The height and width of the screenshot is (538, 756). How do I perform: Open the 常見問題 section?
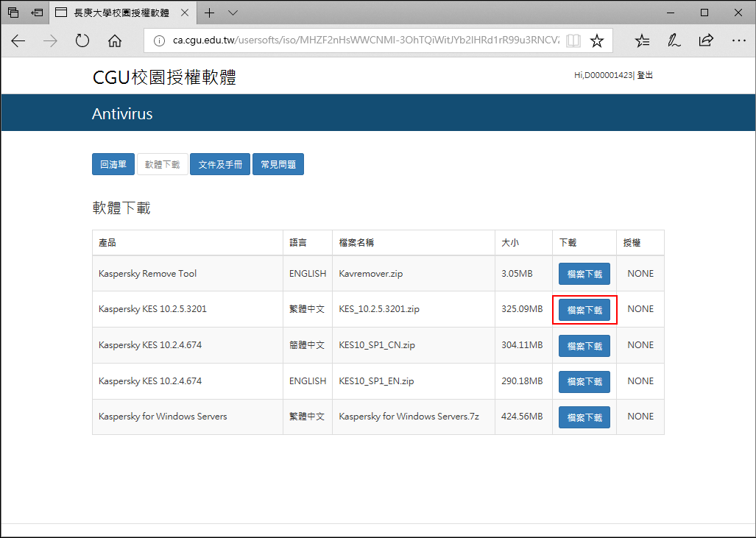[x=278, y=164]
